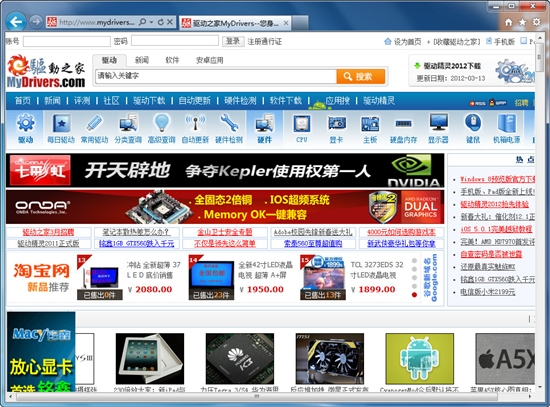Go forward with the browser forward arrow
Screen dimensions: 550x407
pos(35,22)
